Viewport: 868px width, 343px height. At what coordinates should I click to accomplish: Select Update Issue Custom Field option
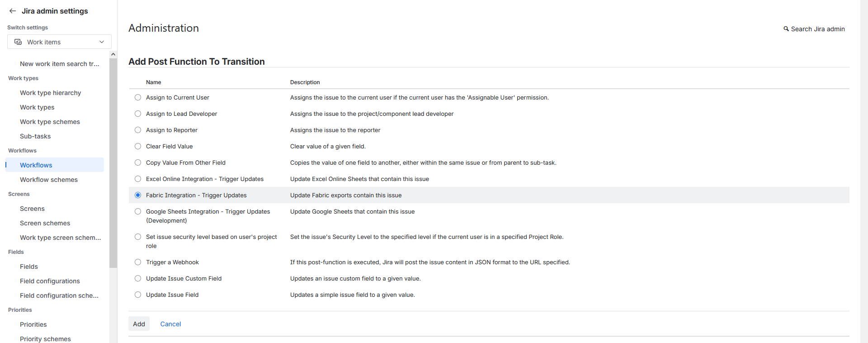click(x=138, y=278)
